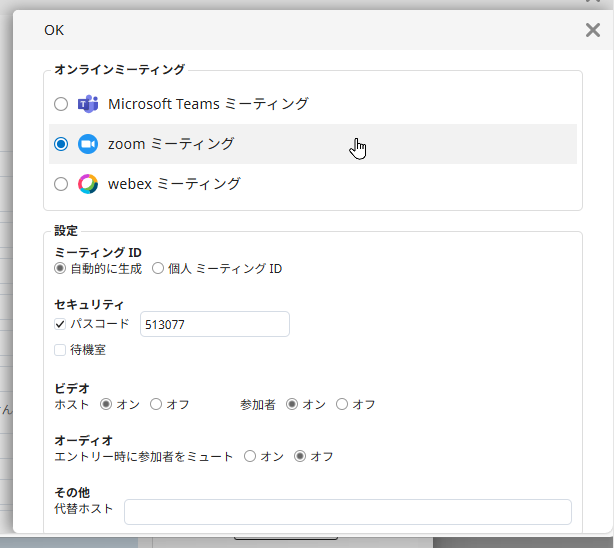This screenshot has height=548, width=614.
Task: Set participant video to off (オフ)
Action: pyautogui.click(x=342, y=404)
